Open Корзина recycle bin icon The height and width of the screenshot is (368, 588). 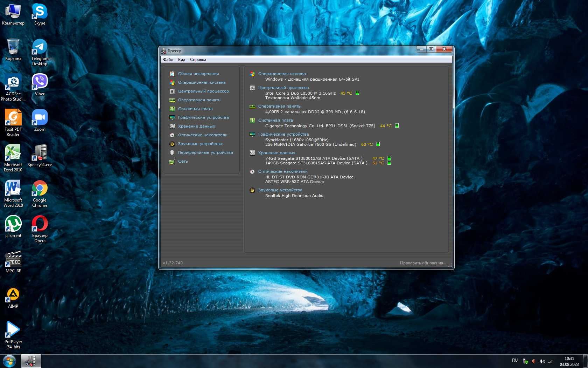[13, 49]
